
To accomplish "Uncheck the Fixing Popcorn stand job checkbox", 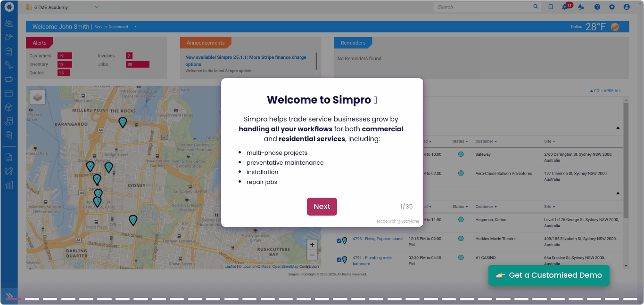I will pos(339,241).
